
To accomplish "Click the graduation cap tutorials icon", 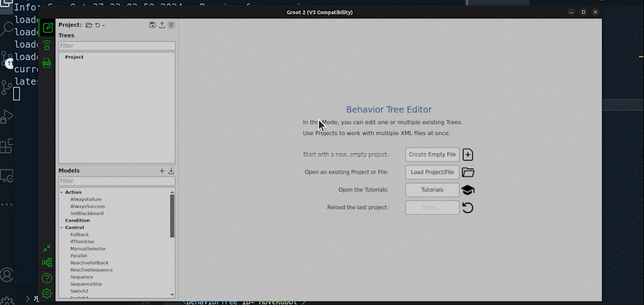I will pyautogui.click(x=468, y=190).
